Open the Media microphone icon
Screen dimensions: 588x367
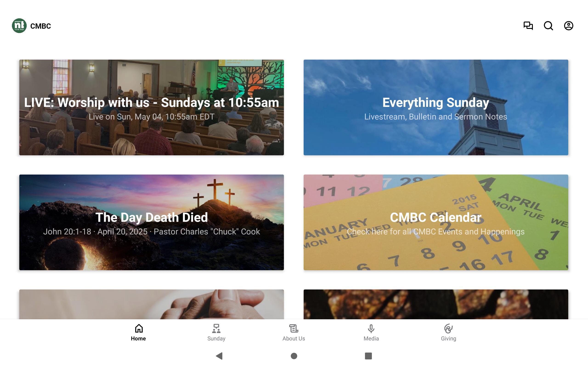(x=371, y=328)
